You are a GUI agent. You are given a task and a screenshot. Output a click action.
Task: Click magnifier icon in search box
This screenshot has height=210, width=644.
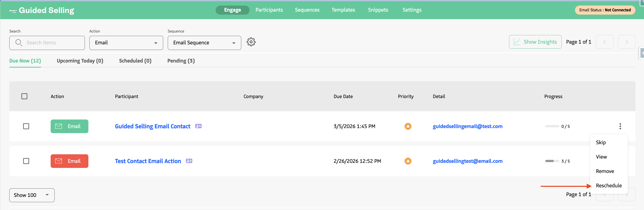(19, 43)
